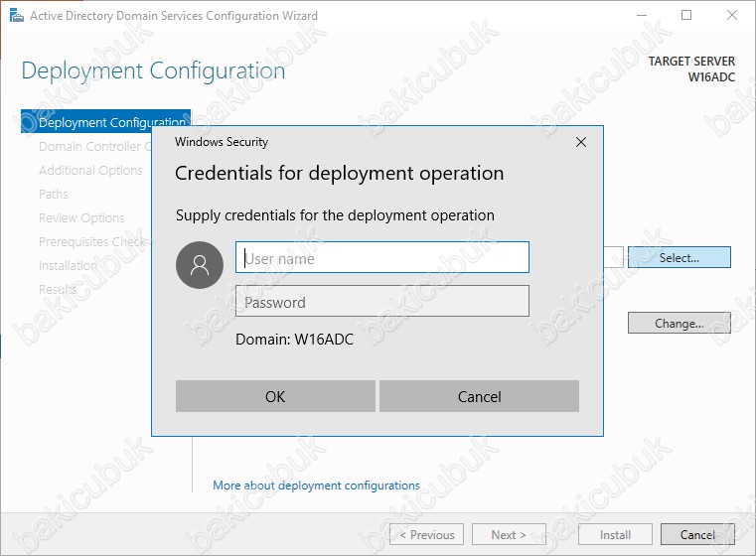Click the Next button in the wizard
756x556 pixels.
509,534
